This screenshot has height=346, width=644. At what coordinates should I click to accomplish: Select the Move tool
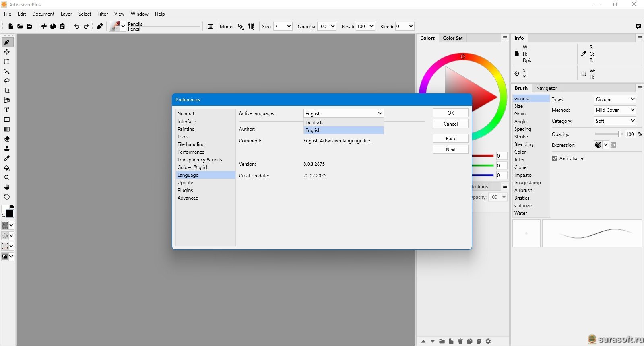pos(7,52)
